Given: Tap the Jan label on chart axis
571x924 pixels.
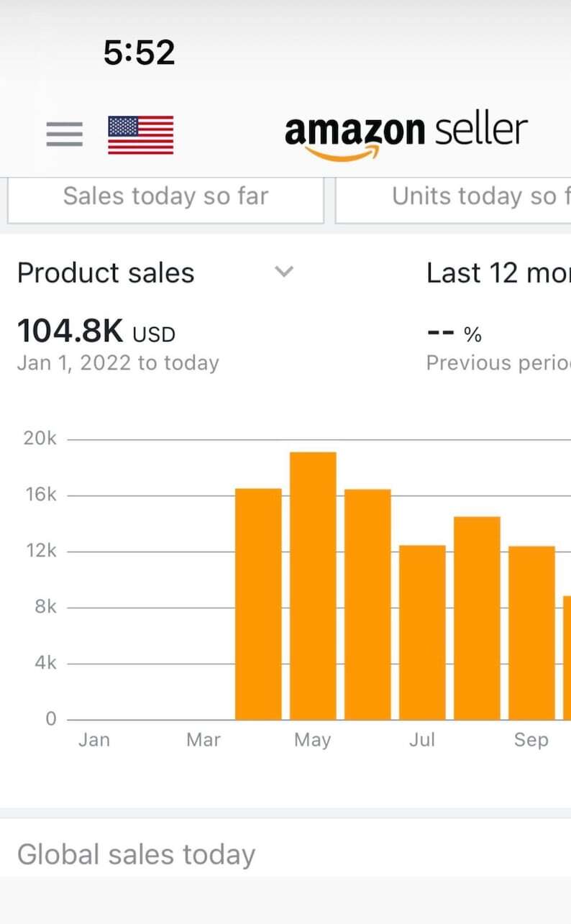Looking at the screenshot, I should pos(94,740).
